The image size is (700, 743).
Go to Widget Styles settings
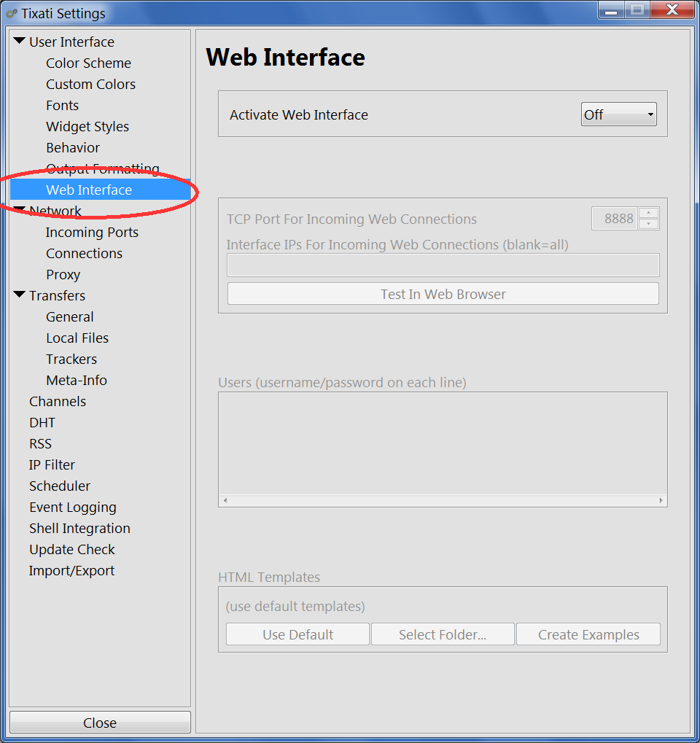click(x=87, y=127)
